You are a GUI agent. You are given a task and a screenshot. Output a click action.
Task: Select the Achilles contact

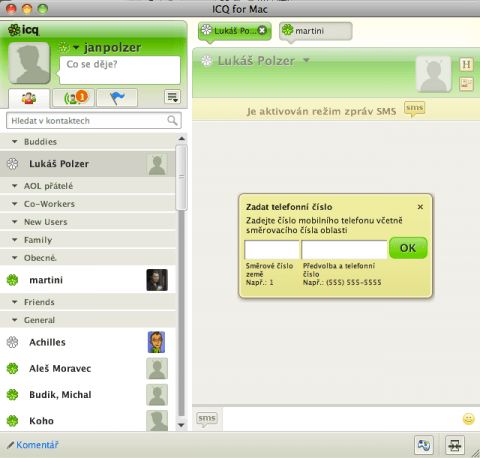point(88,342)
